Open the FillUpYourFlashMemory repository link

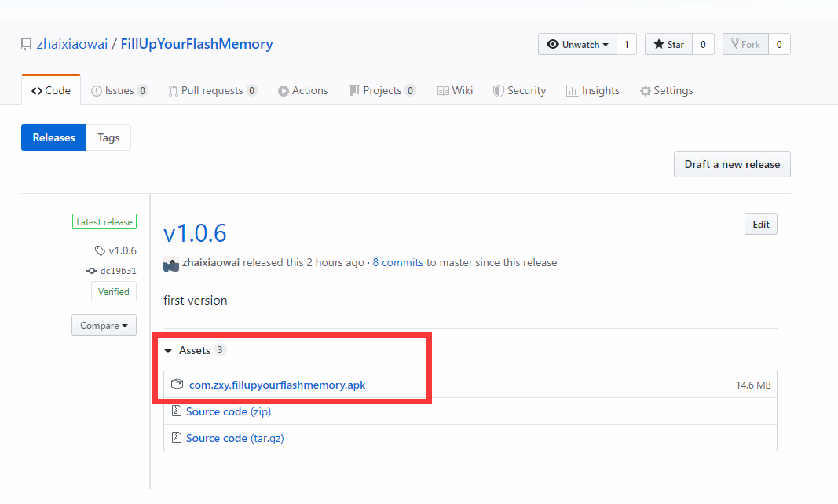tap(196, 44)
